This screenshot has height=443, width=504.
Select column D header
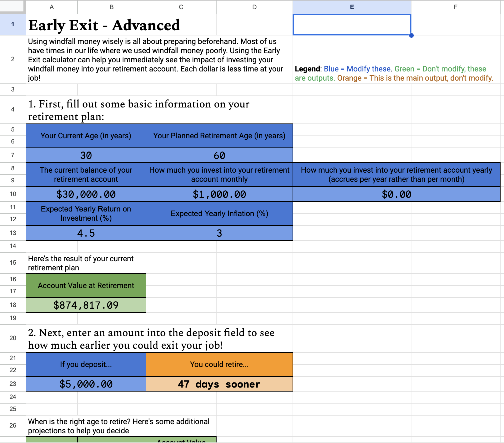click(x=255, y=7)
